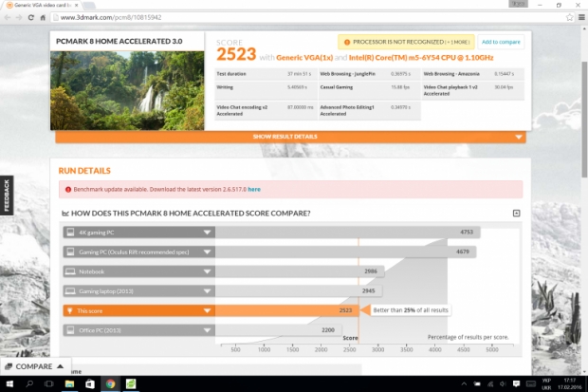Select the Generic VGA video card browser tab
588x392 pixels.
click(43, 5)
